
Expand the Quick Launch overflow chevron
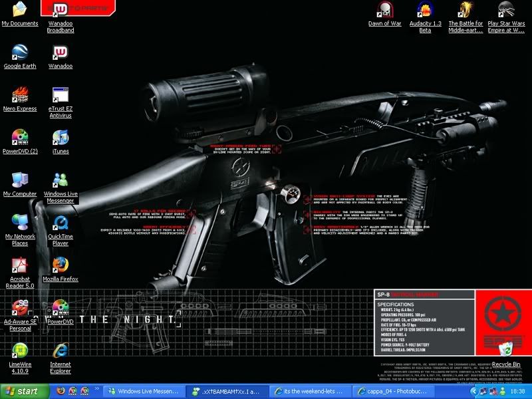pos(96,388)
